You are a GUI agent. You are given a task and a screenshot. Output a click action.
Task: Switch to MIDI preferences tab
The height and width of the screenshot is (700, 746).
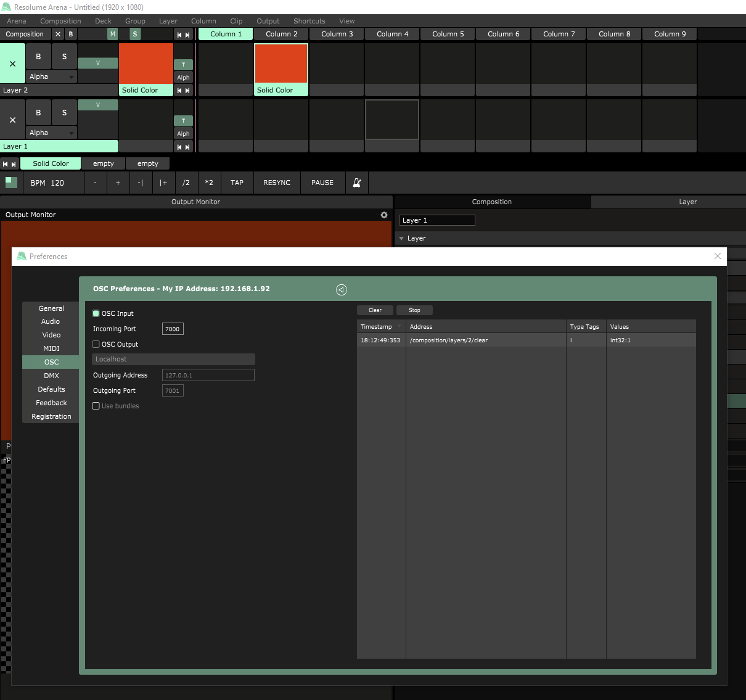[51, 348]
